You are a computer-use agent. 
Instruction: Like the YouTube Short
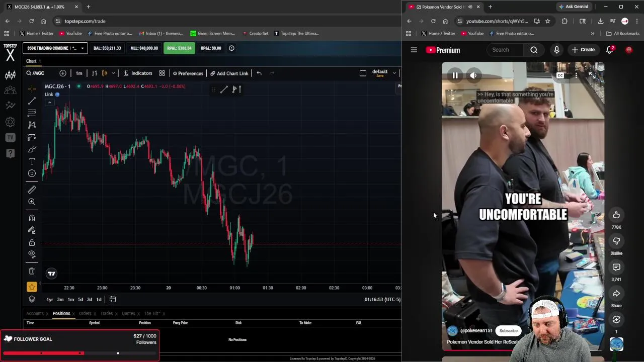pyautogui.click(x=616, y=215)
